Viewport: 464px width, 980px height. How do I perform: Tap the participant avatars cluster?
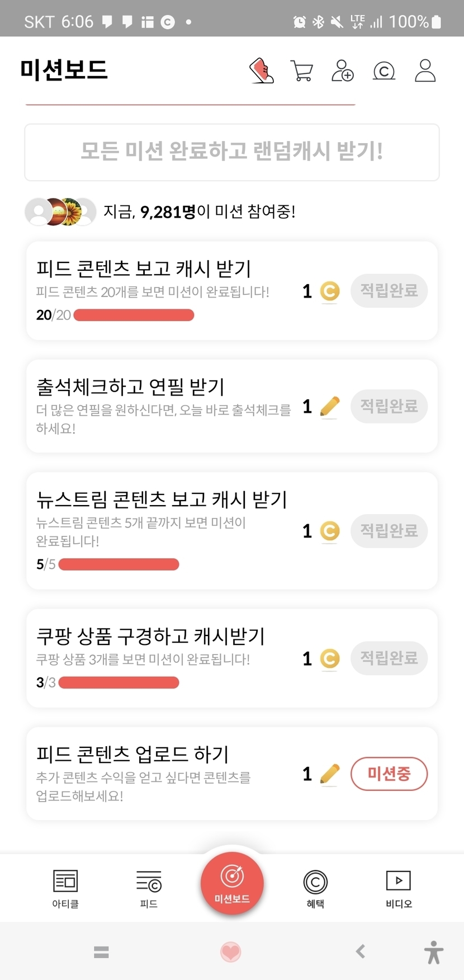click(x=60, y=211)
